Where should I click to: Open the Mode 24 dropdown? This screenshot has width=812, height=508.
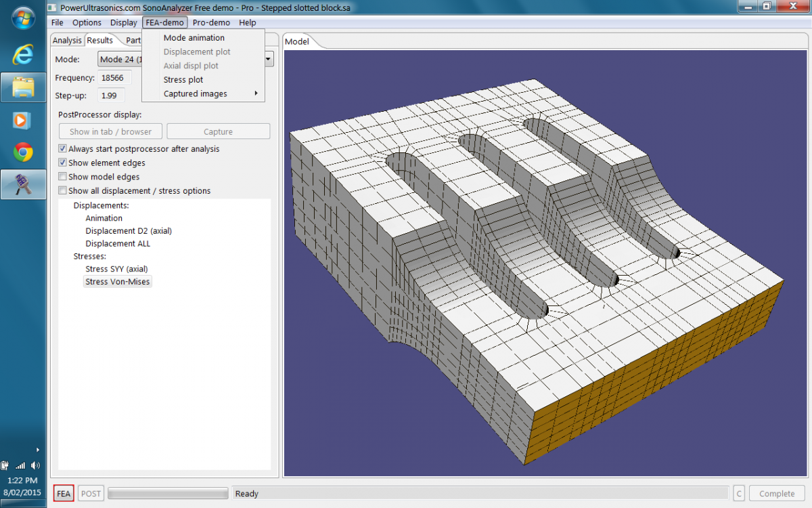[186, 60]
